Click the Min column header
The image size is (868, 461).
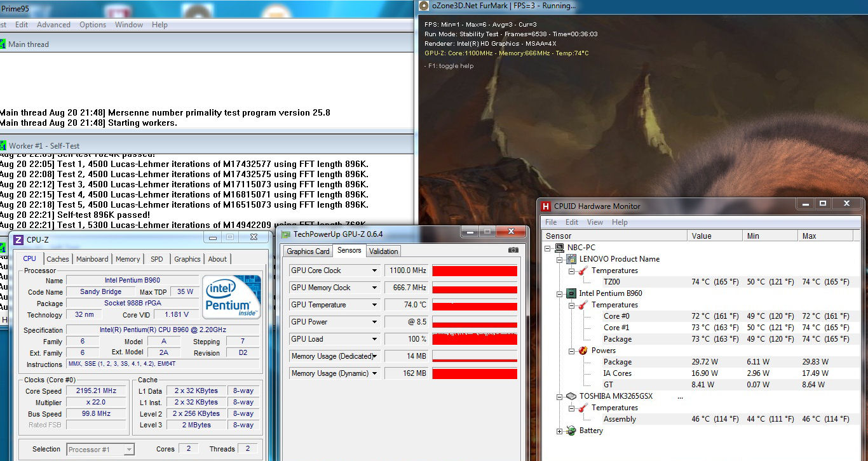pos(770,236)
